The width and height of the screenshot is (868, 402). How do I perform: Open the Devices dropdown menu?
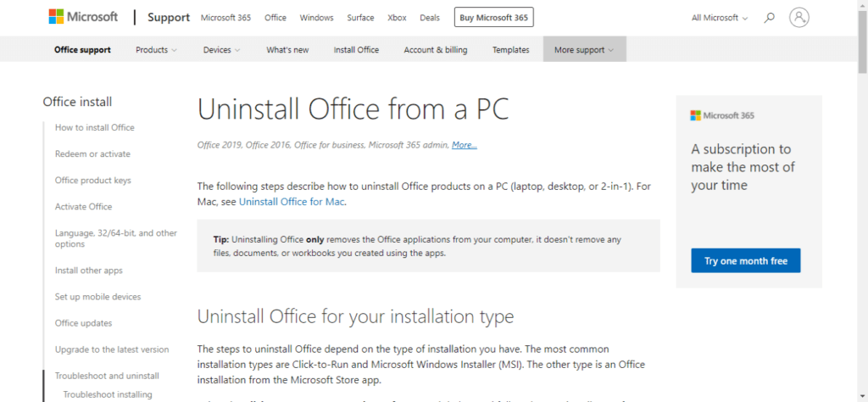coord(221,50)
